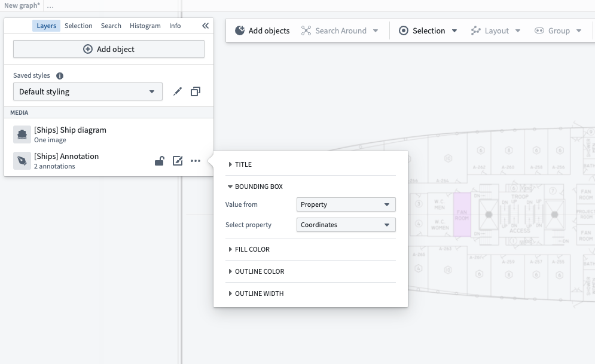This screenshot has height=364, width=595.
Task: Click Add objects in the toolbar
Action: pyautogui.click(x=262, y=30)
